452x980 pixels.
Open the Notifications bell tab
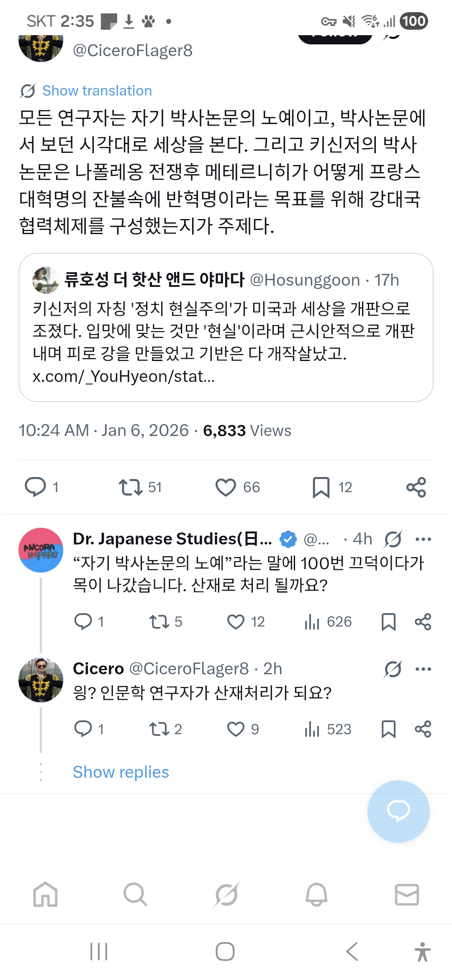coord(316,895)
